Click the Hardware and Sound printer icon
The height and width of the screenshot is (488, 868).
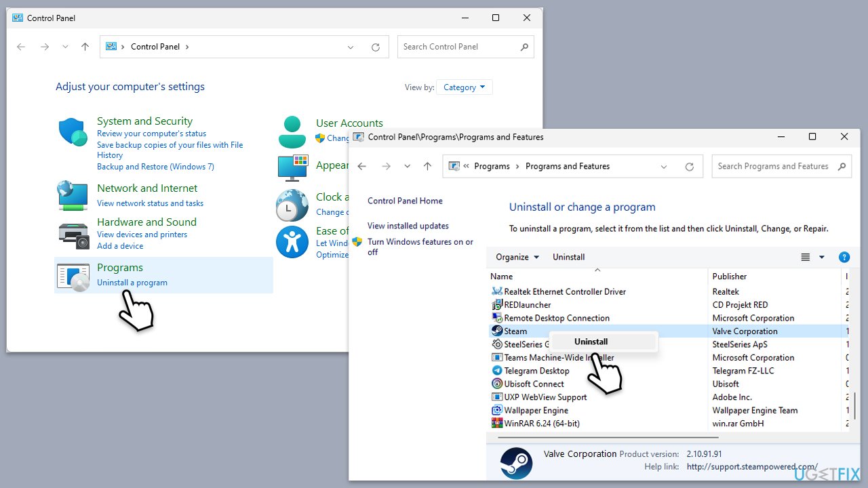click(73, 235)
